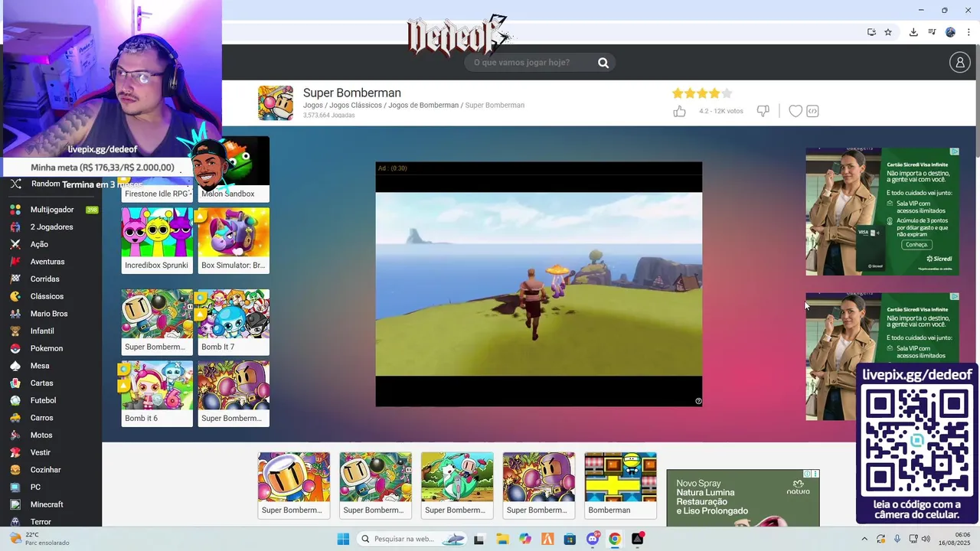Show hidden icons in the system tray
This screenshot has height=551, width=980.
pos(864,539)
